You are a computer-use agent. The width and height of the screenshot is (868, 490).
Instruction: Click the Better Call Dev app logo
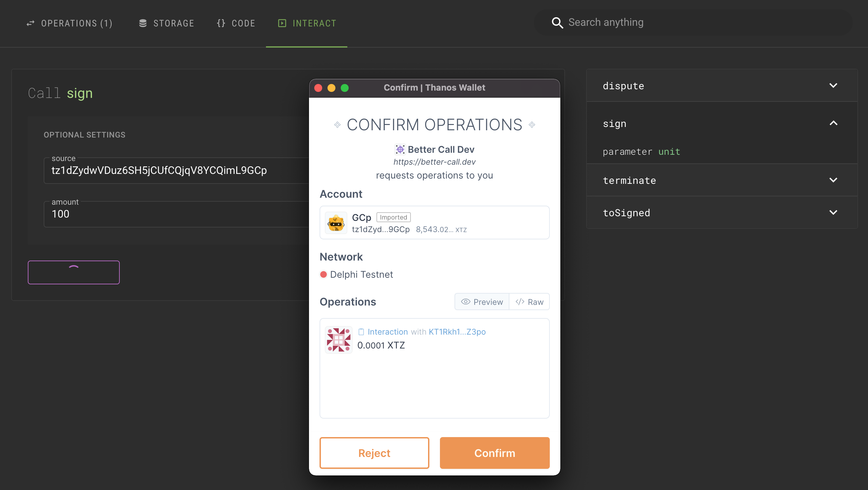point(400,149)
